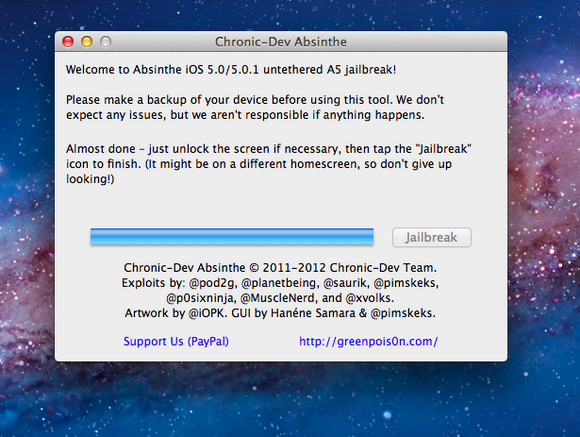The width and height of the screenshot is (580, 437).
Task: Click the 'Exploits by: @pod2g' credits line
Action: coord(280,283)
